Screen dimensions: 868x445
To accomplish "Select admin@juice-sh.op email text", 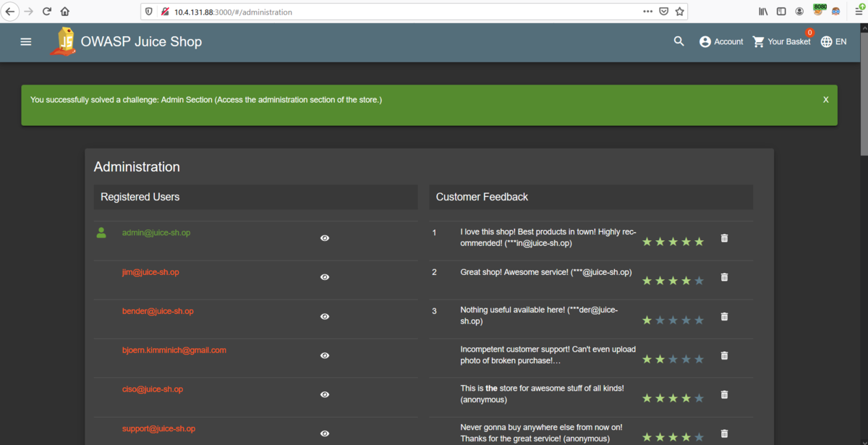I will pyautogui.click(x=156, y=233).
